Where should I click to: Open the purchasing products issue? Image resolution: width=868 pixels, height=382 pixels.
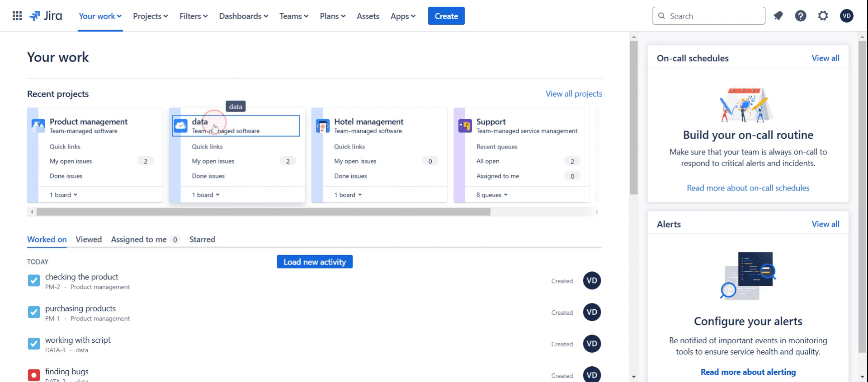pos(80,308)
